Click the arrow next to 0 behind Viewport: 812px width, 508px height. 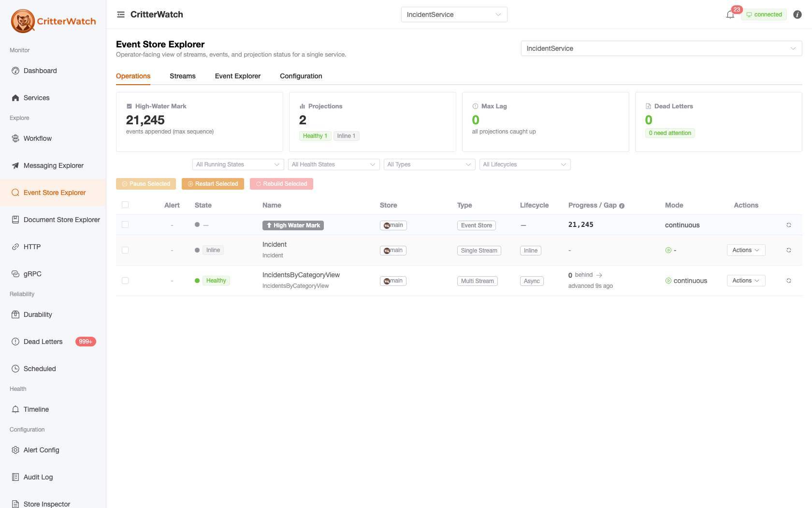click(599, 275)
